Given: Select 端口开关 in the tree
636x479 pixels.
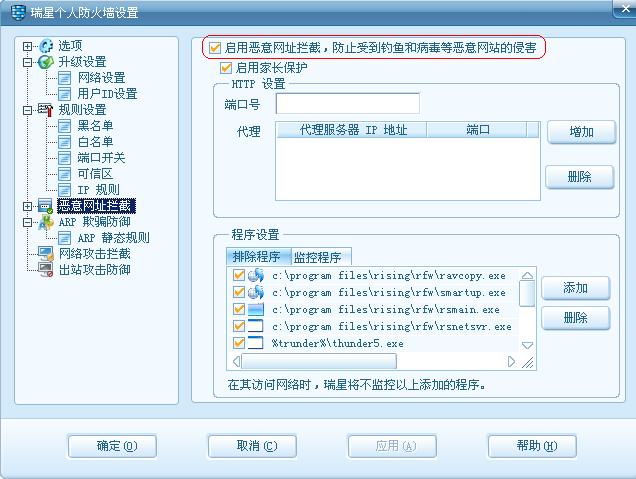Looking at the screenshot, I should [x=101, y=158].
